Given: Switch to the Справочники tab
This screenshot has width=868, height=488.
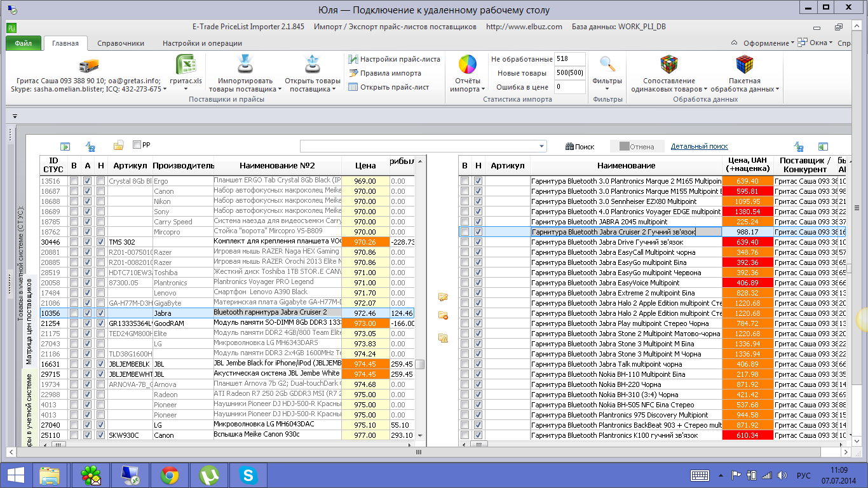Looking at the screenshot, I should click(x=121, y=43).
